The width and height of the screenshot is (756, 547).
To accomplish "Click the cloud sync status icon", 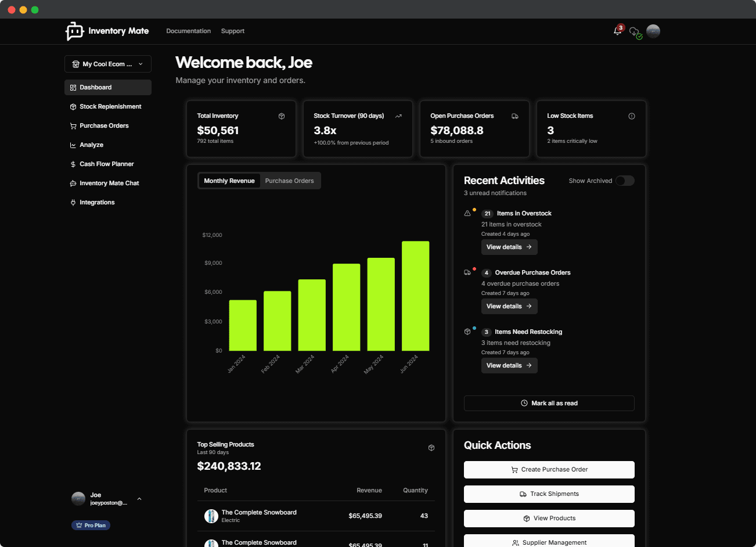I will (635, 33).
